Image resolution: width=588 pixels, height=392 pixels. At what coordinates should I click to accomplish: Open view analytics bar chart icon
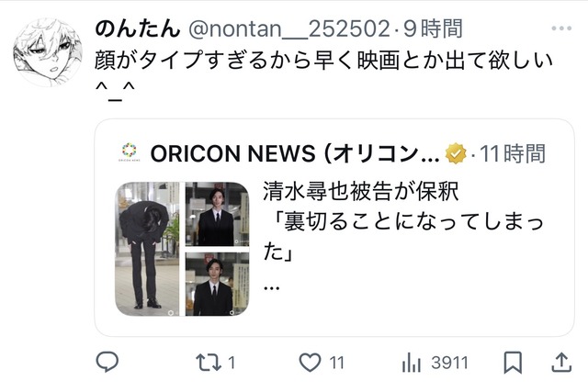[x=412, y=363]
